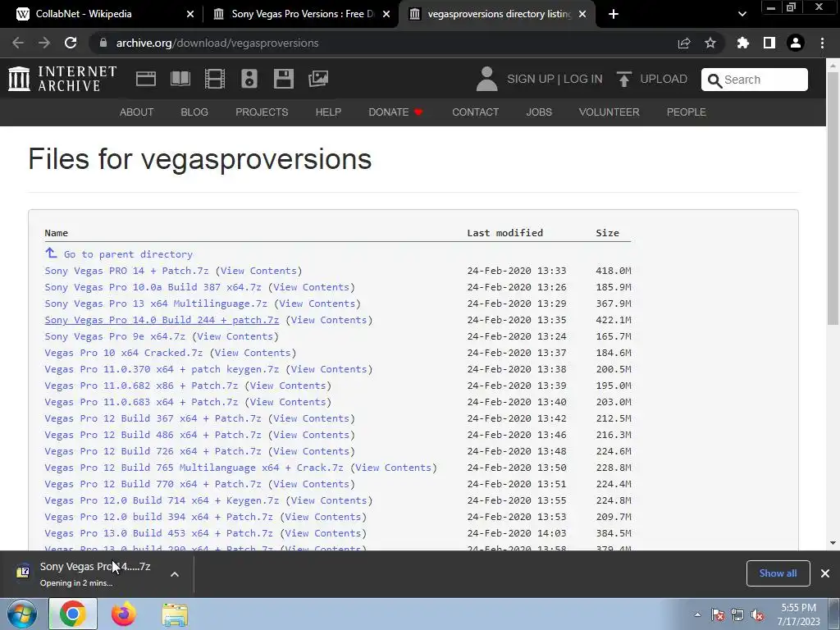Click the user avatar icon beside SIGN UP
The height and width of the screenshot is (630, 840).
point(487,79)
